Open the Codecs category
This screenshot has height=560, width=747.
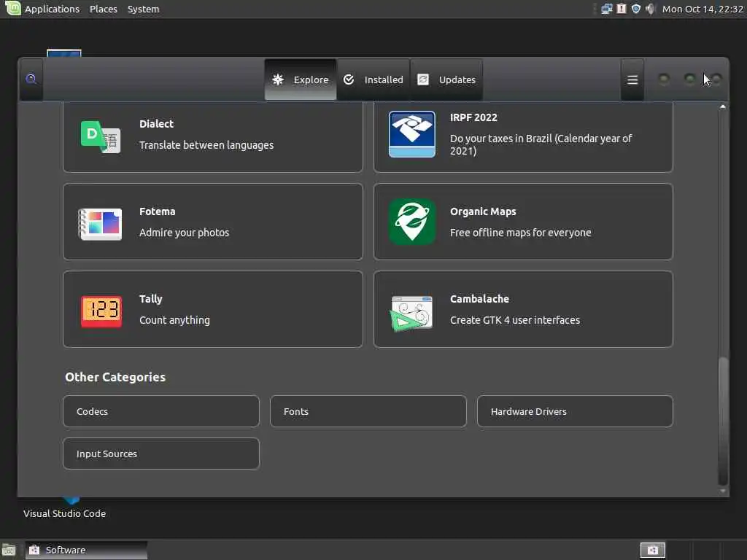pos(161,411)
